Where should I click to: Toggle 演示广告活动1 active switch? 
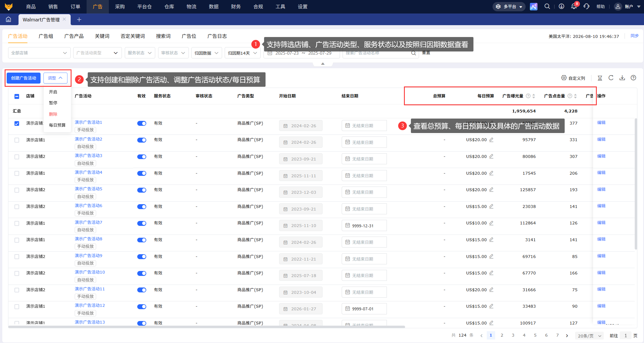pos(142,123)
